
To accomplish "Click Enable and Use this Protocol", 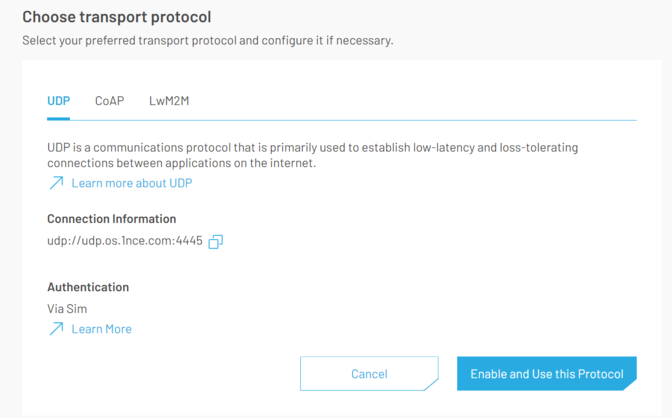I will (546, 374).
